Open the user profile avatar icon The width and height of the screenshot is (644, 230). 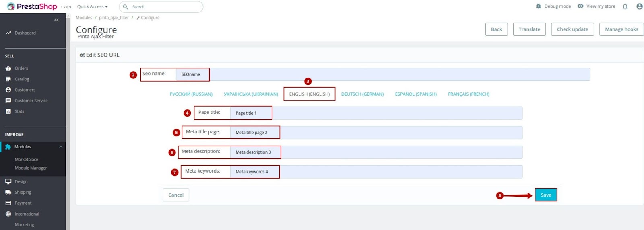click(x=639, y=6)
